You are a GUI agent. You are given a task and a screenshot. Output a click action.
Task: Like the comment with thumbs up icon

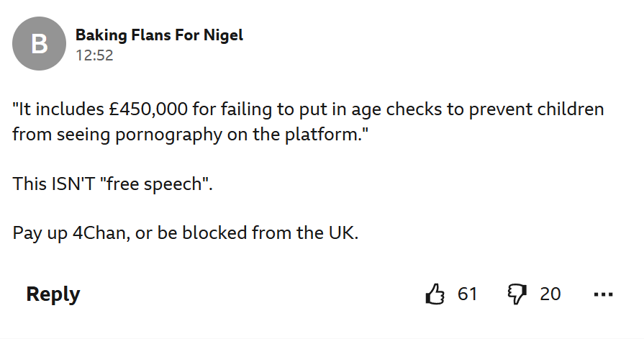click(x=435, y=294)
